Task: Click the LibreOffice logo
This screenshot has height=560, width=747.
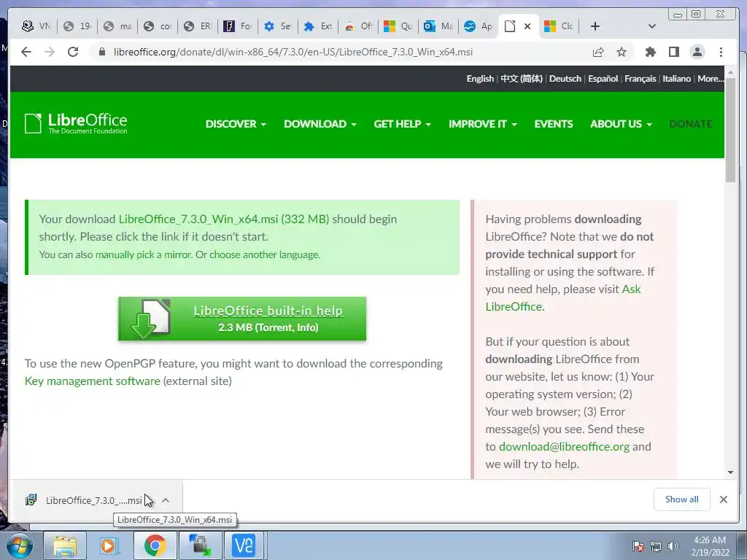Action: tap(76, 124)
